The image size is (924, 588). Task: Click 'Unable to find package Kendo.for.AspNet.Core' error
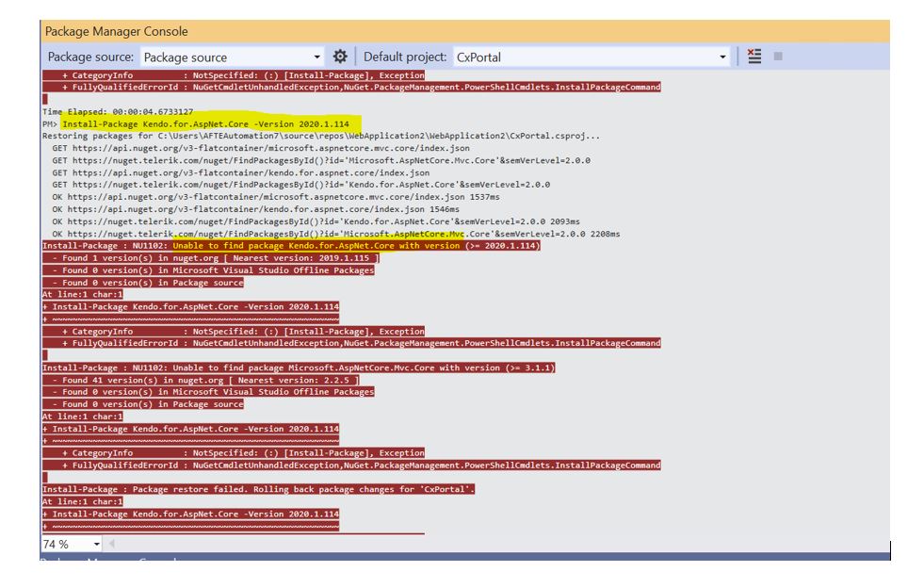pos(291,246)
